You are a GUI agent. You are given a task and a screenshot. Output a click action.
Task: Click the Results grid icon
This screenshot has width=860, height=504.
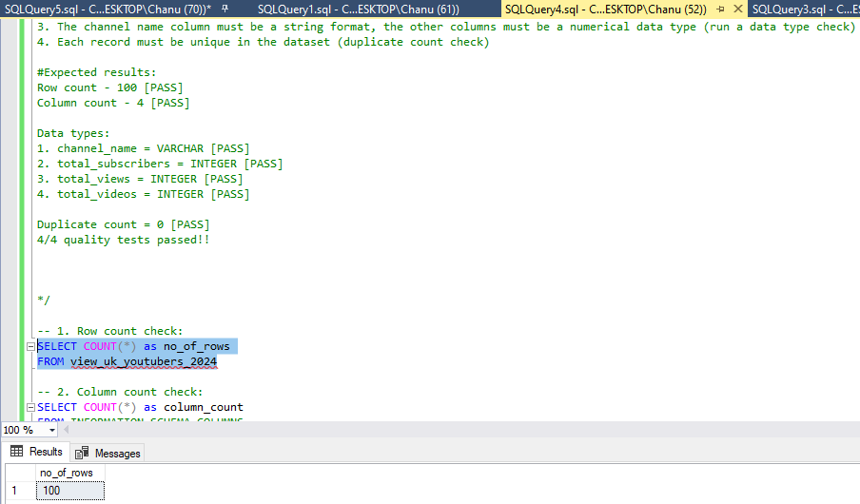pos(17,452)
